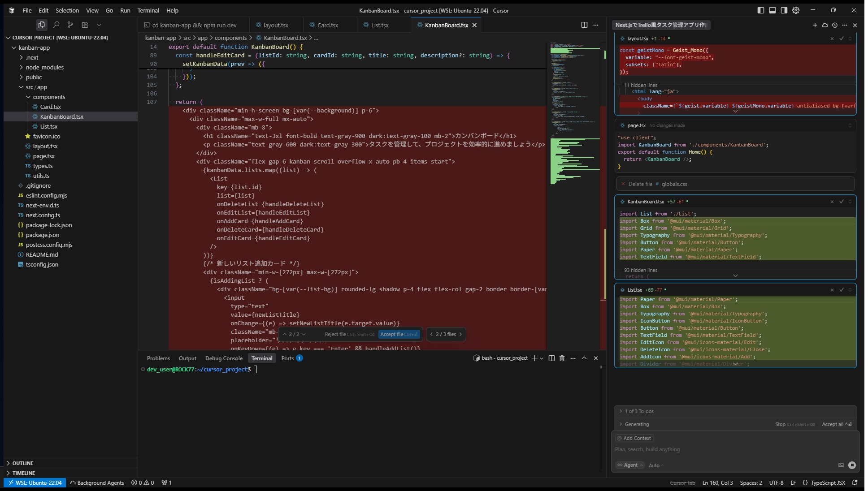Toggle the bottom panel layout button
This screenshot has height=491, width=868.
pos(772,10)
